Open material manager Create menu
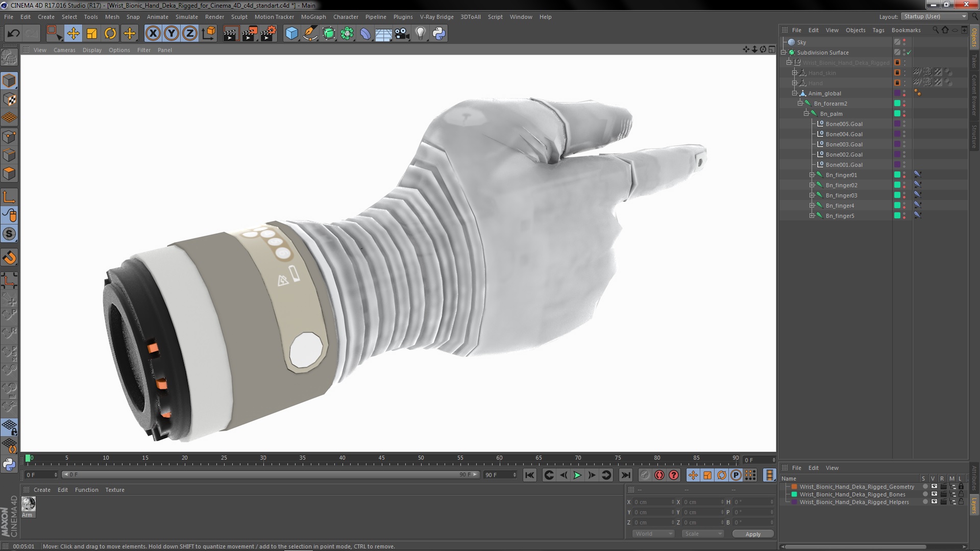Image resolution: width=980 pixels, height=551 pixels. pyautogui.click(x=42, y=490)
